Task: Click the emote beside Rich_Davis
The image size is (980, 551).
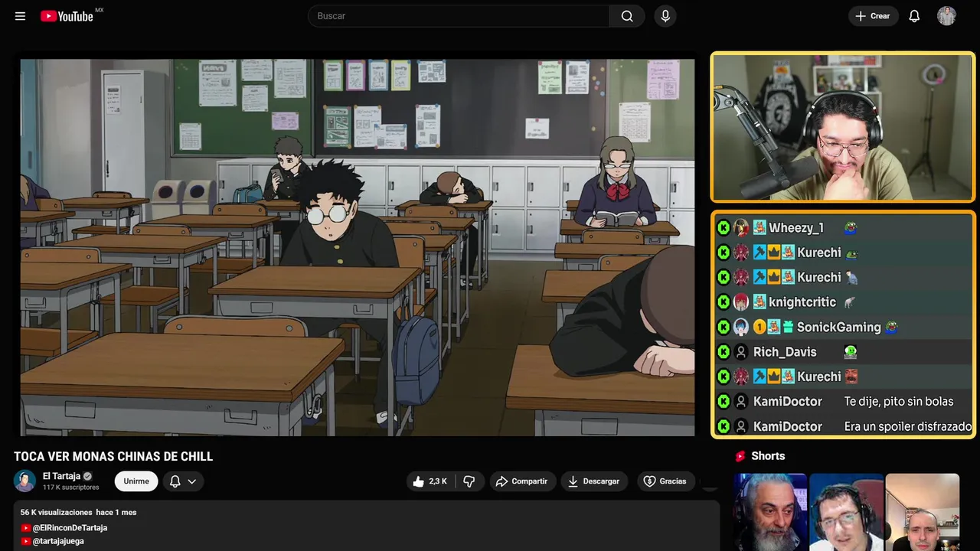Action: tap(850, 352)
